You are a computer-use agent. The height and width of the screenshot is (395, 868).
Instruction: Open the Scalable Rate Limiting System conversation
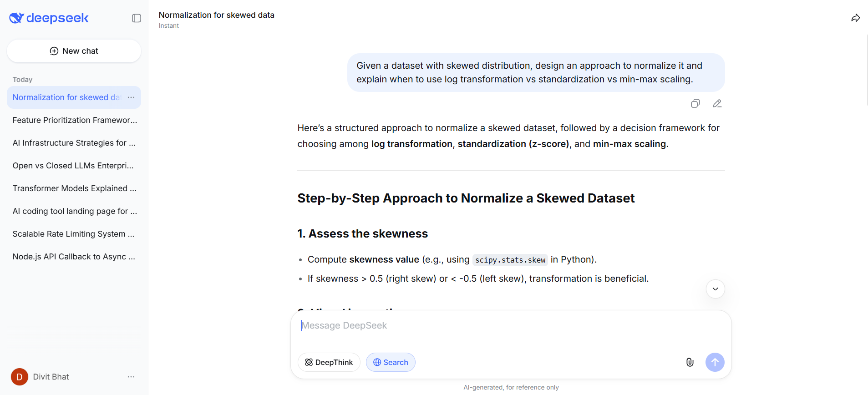click(73, 233)
